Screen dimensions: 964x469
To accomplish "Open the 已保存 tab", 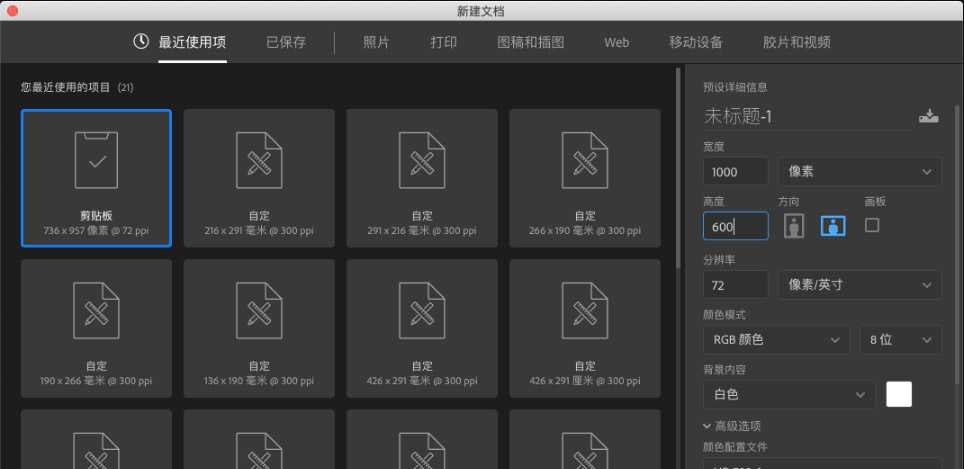I will pos(286,42).
